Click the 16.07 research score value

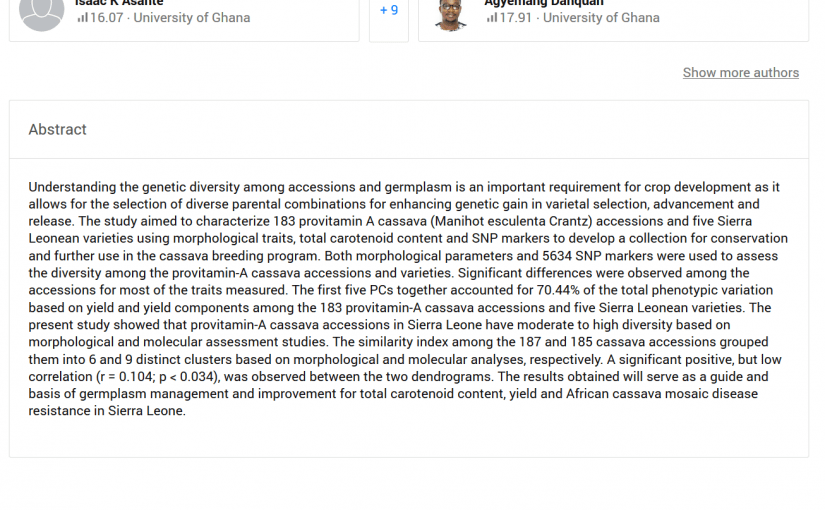point(106,18)
